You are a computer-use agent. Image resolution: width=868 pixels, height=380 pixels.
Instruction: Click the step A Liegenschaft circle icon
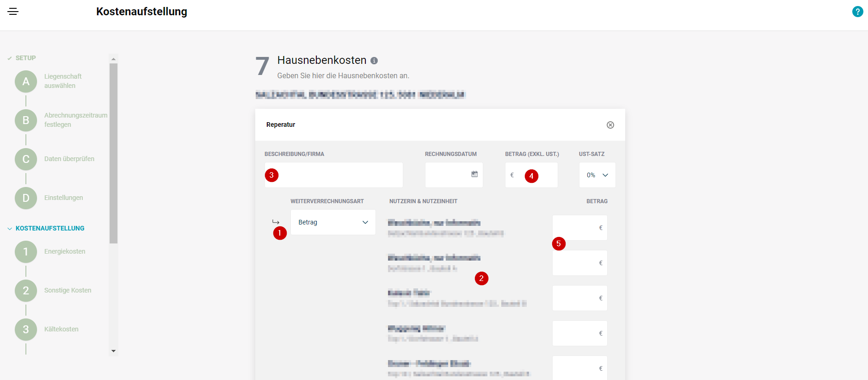pyautogui.click(x=26, y=81)
